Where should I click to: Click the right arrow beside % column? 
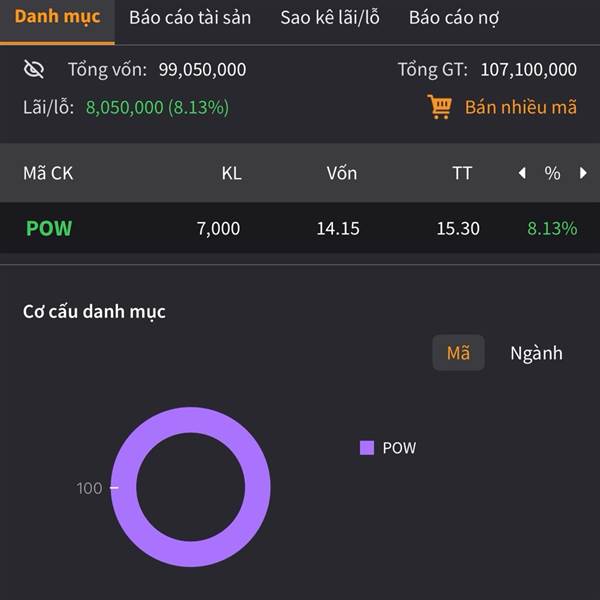pyautogui.click(x=583, y=173)
